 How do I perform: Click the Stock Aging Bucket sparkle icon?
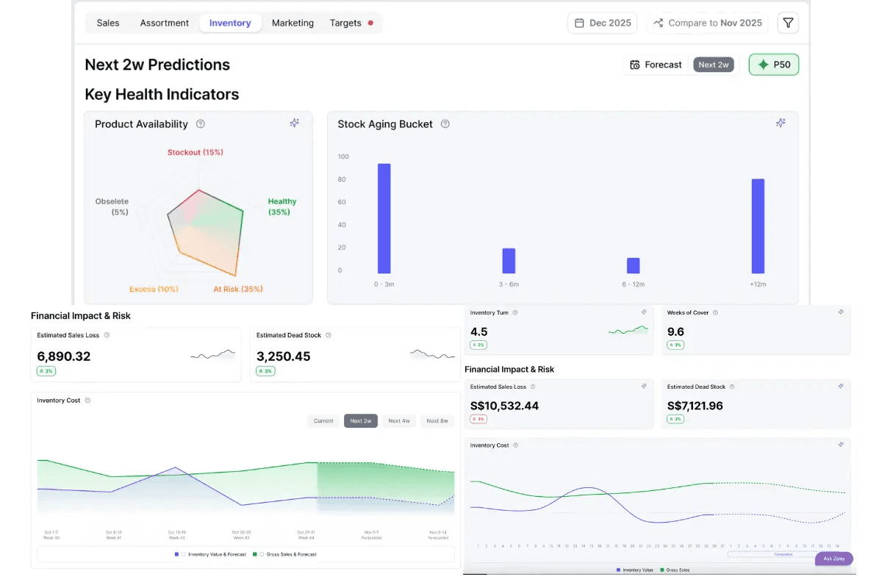click(781, 123)
